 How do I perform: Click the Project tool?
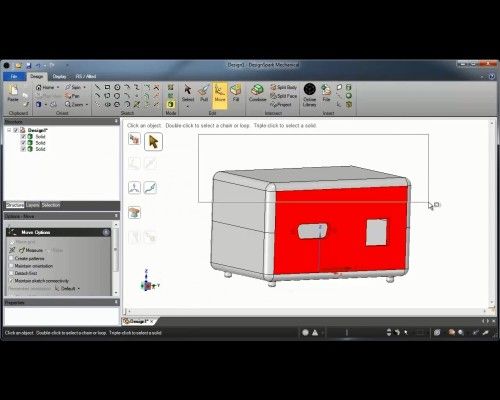(281, 104)
